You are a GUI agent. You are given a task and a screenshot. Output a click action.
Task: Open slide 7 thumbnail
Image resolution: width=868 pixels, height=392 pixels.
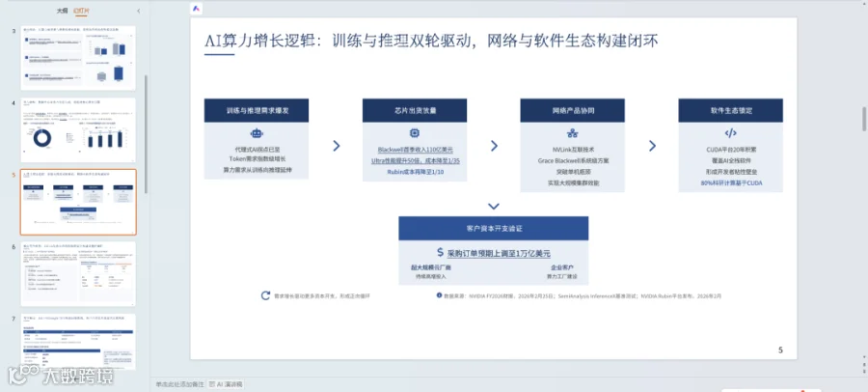78,342
